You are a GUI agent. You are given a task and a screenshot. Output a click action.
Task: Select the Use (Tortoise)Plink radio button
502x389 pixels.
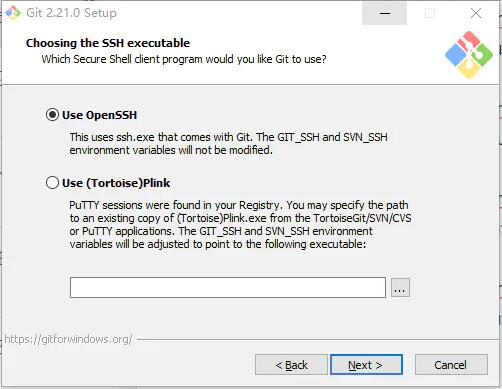tap(52, 183)
